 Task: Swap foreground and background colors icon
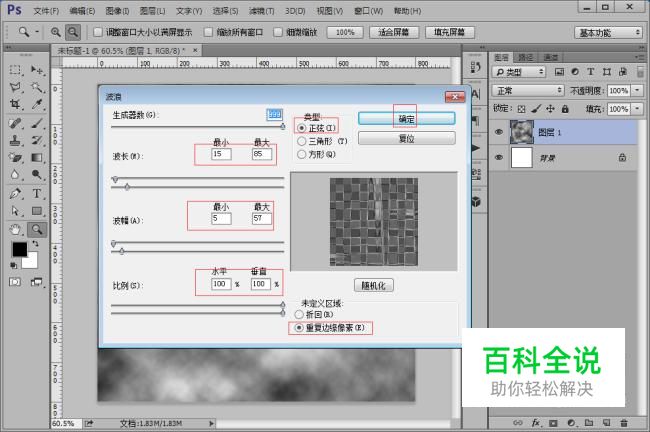tap(35, 244)
